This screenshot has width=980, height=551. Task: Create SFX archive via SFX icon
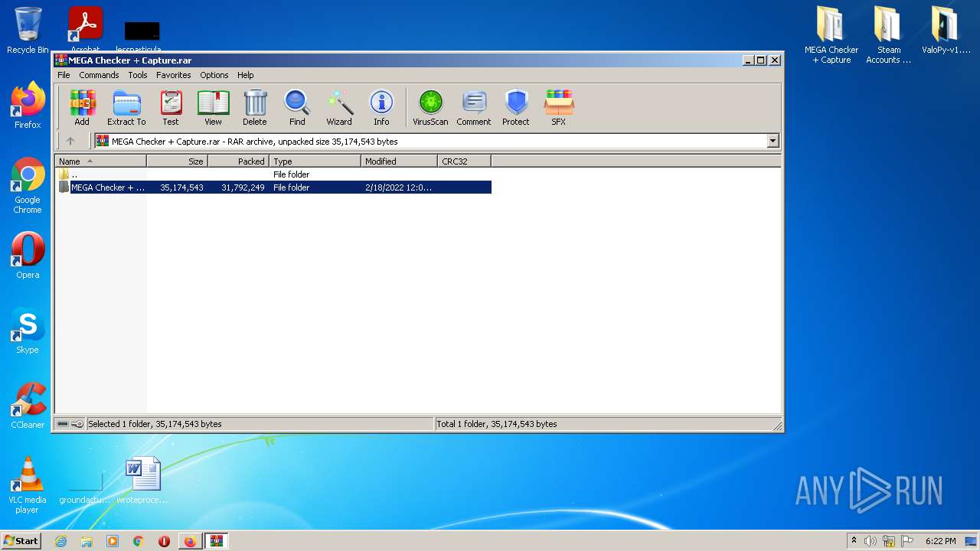[x=559, y=108]
